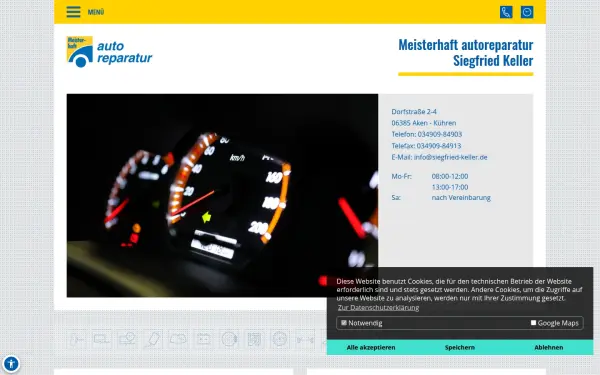This screenshot has width=600, height=375.
Task: Click the Meisterhaft autoreparatur Siegfried Keller heading
Action: [x=466, y=52]
